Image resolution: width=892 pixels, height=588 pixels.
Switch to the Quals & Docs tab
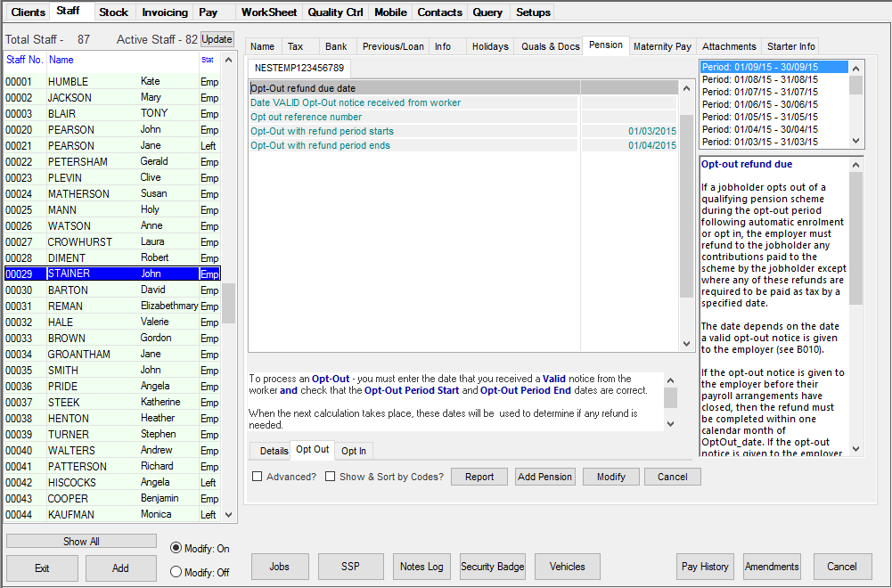coord(549,45)
